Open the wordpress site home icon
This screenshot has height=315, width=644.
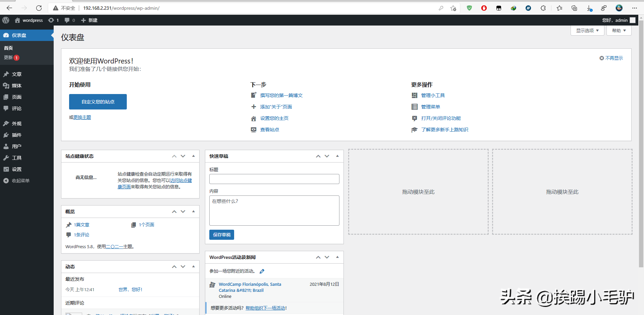coord(17,20)
